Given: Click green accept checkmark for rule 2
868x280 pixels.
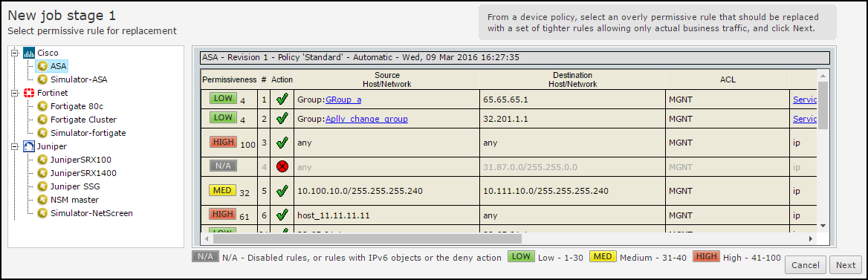Looking at the screenshot, I should pos(282,118).
